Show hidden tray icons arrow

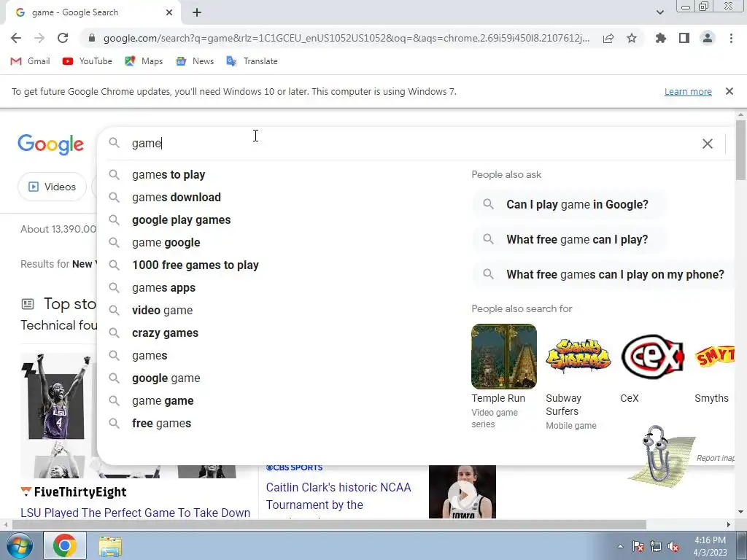tap(620, 546)
